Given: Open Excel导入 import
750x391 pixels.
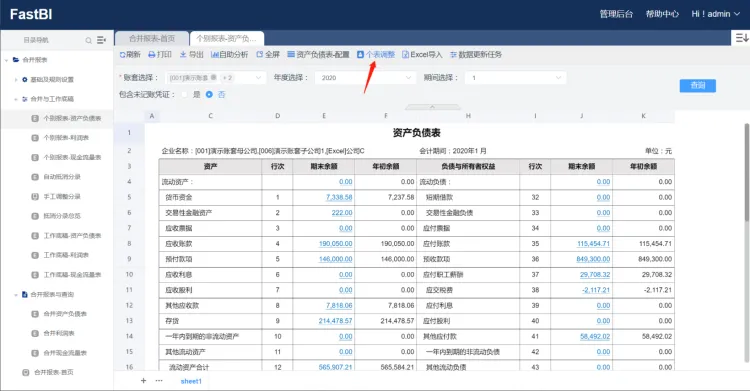Looking at the screenshot, I should [422, 55].
